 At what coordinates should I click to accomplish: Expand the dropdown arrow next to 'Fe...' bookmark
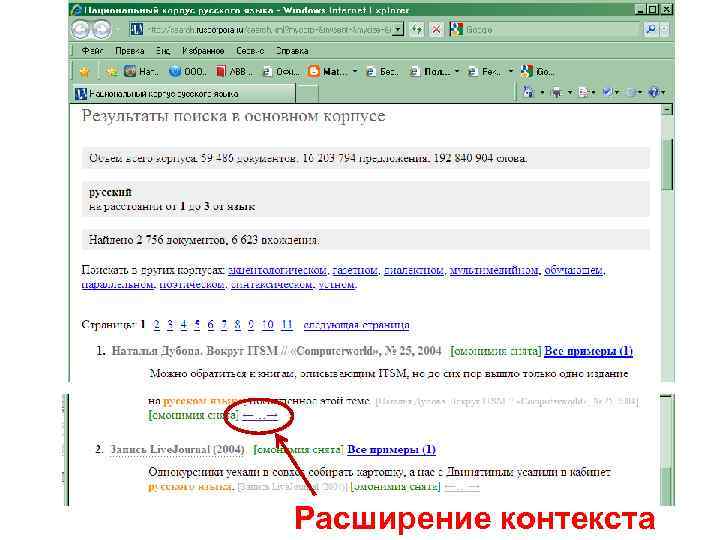511,72
